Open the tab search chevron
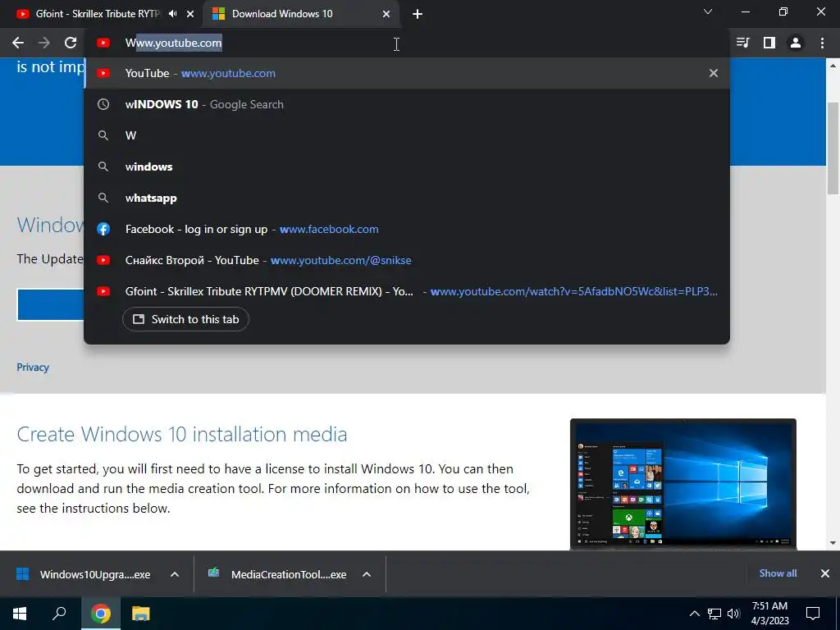Screen dimensions: 840x630 point(708,11)
